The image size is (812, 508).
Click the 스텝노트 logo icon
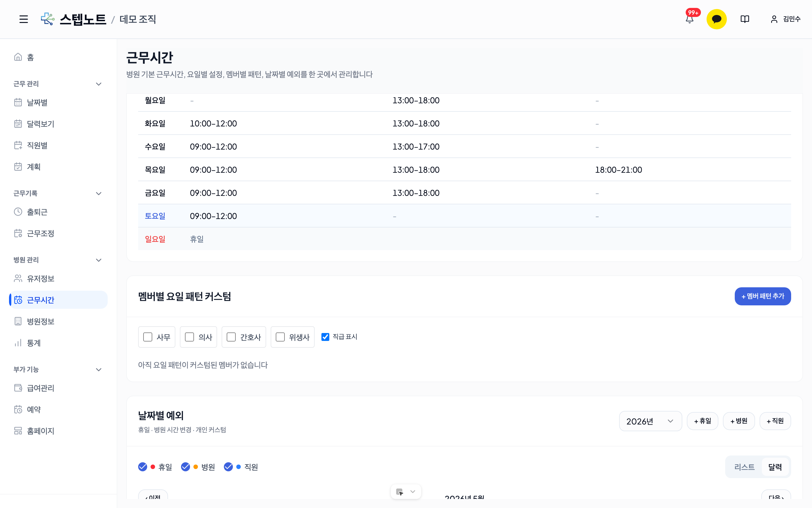pos(48,19)
